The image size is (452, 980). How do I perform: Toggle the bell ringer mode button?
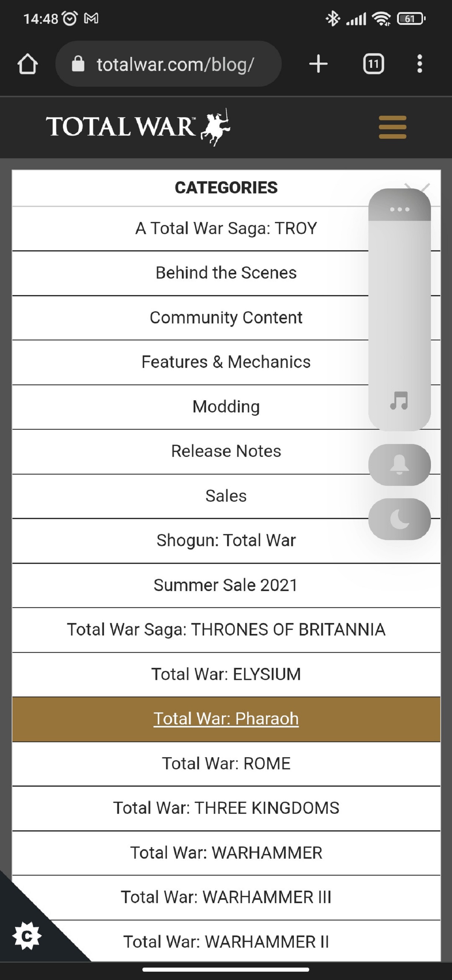tap(399, 464)
